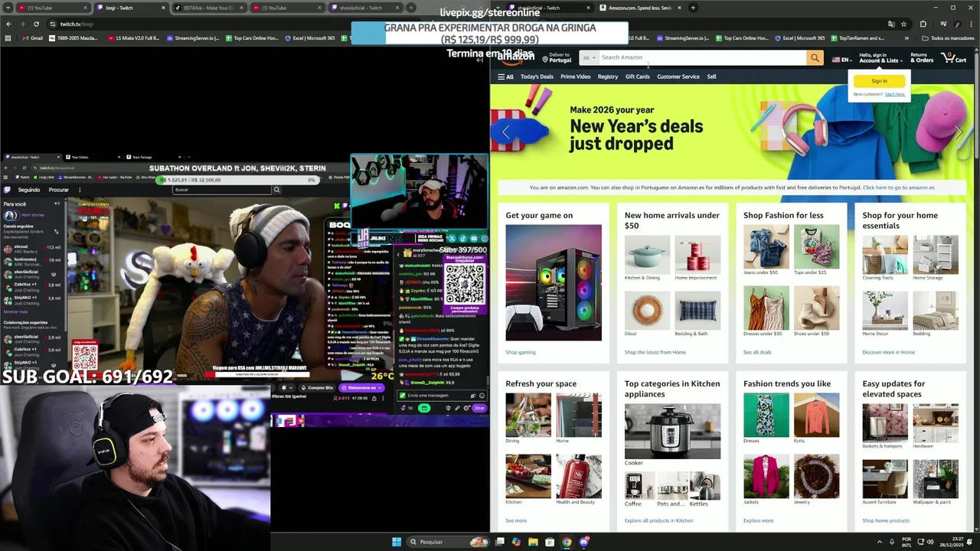Viewport: 980px width, 551px height.
Task: Open File Explorer from the taskbar
Action: [x=533, y=542]
